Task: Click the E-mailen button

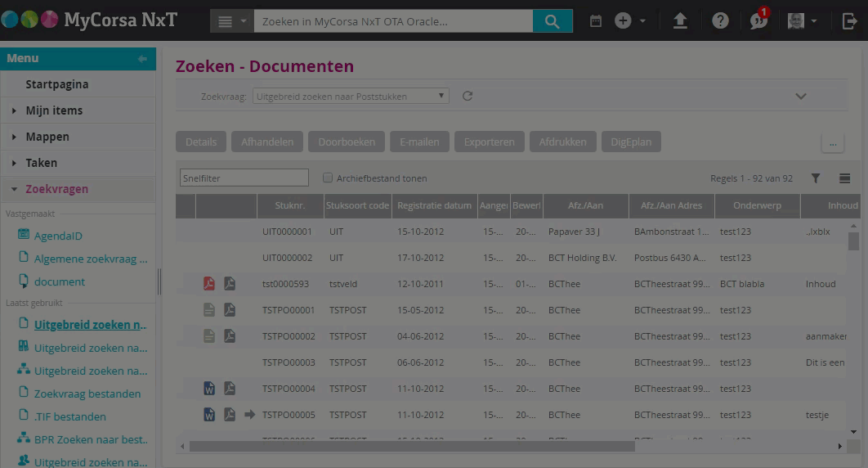Action: pos(419,142)
